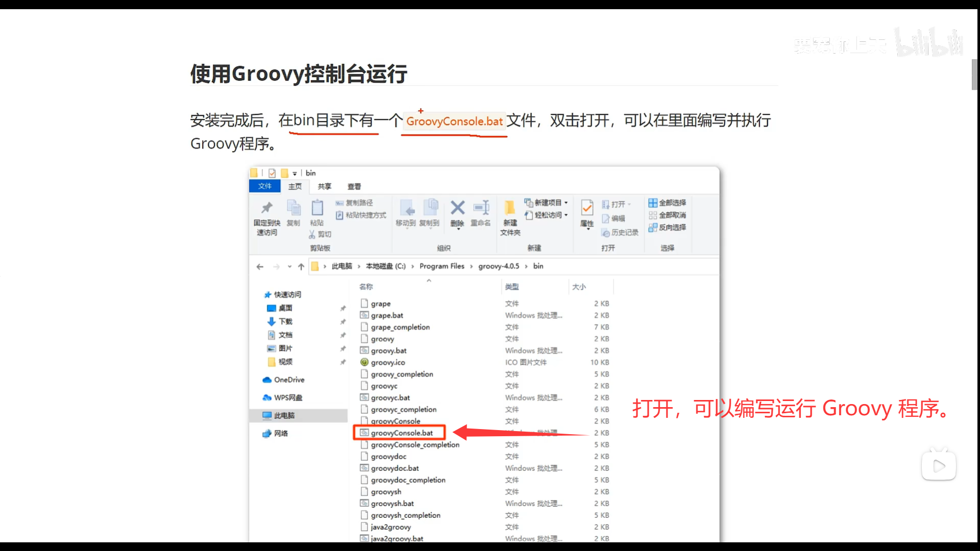
Task: Switch to the 查看 ribbon tab
Action: pyautogui.click(x=354, y=186)
